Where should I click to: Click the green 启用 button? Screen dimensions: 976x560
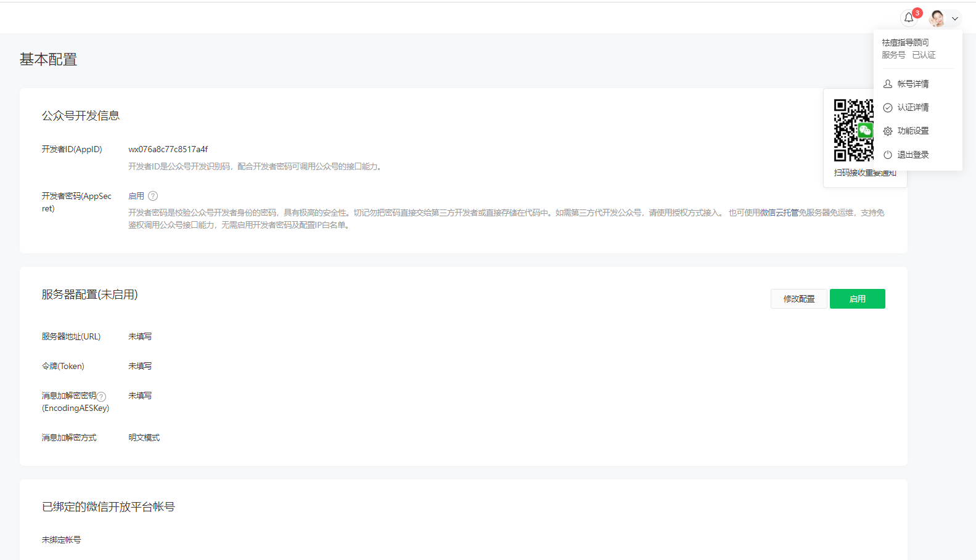(858, 299)
